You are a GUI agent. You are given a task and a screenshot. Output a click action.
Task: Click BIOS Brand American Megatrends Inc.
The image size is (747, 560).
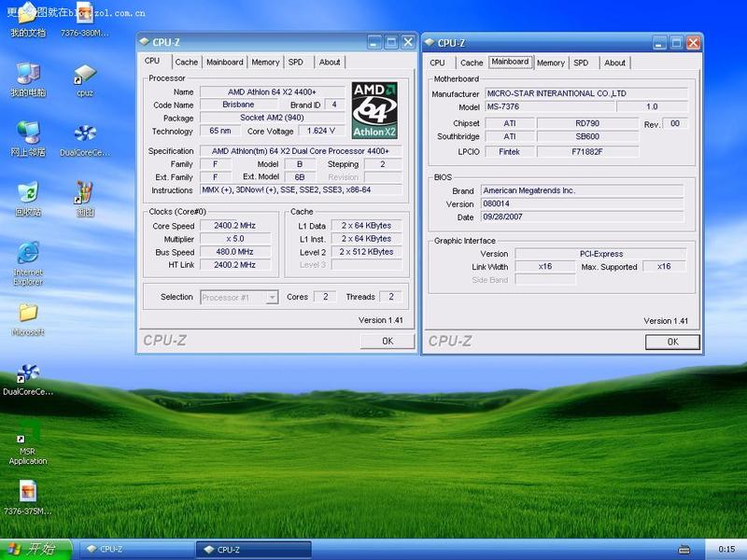[x=582, y=190]
